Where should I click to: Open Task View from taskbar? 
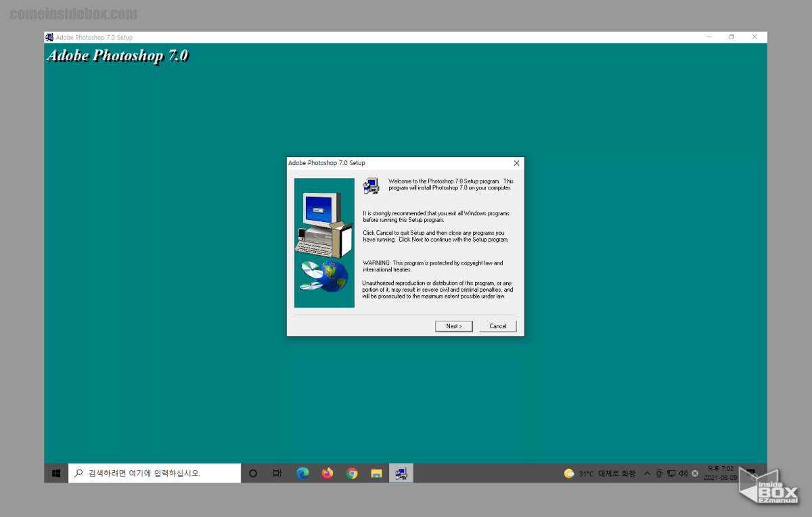coord(277,473)
